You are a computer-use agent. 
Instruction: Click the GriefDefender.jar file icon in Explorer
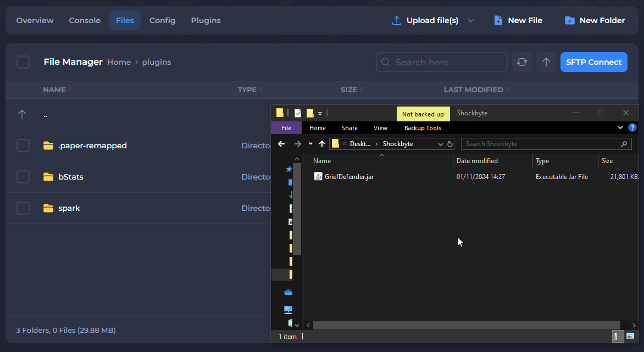[x=318, y=176]
